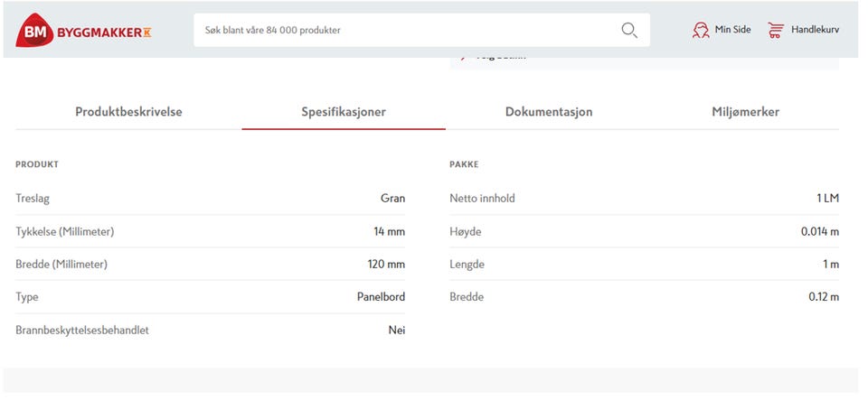Click the PRODUKT section heading
The width and height of the screenshot is (868, 410).
coord(37,165)
